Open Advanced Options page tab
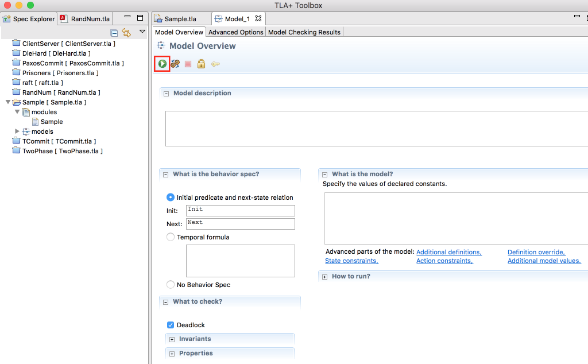 coord(236,32)
